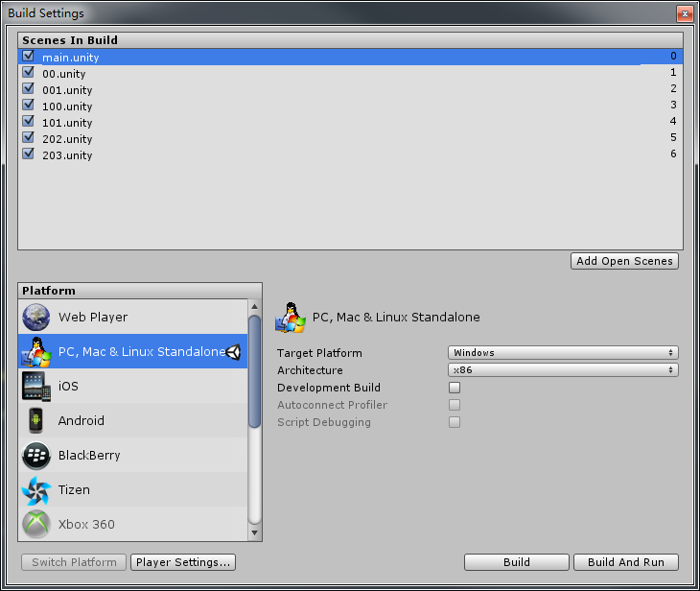Click Build And Run button
Screen dimensions: 700x591
click(x=626, y=562)
